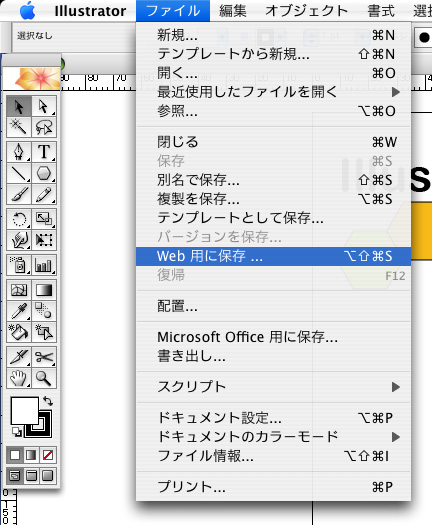The width and height of the screenshot is (432, 525).
Task: Select the Selection (black arrow) tool
Action: point(19,106)
